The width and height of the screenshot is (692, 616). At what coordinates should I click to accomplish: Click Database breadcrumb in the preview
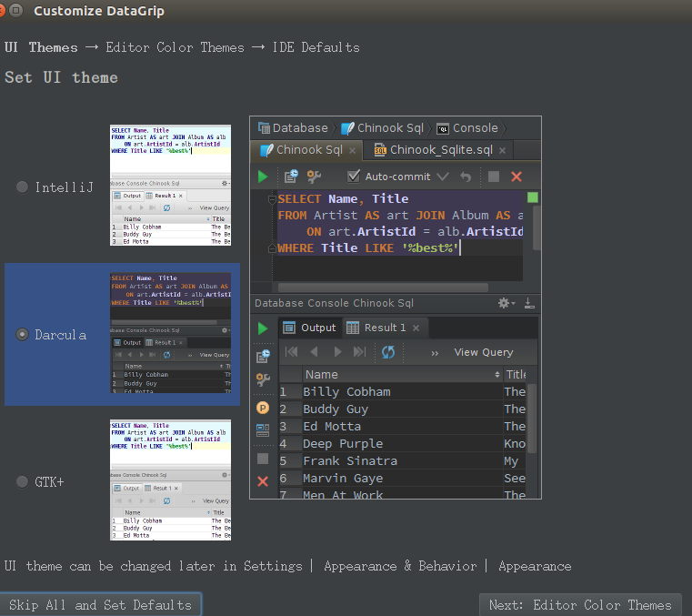coord(293,128)
